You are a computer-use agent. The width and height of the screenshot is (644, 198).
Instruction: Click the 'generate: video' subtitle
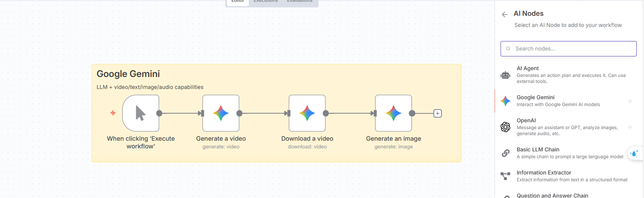click(x=221, y=147)
